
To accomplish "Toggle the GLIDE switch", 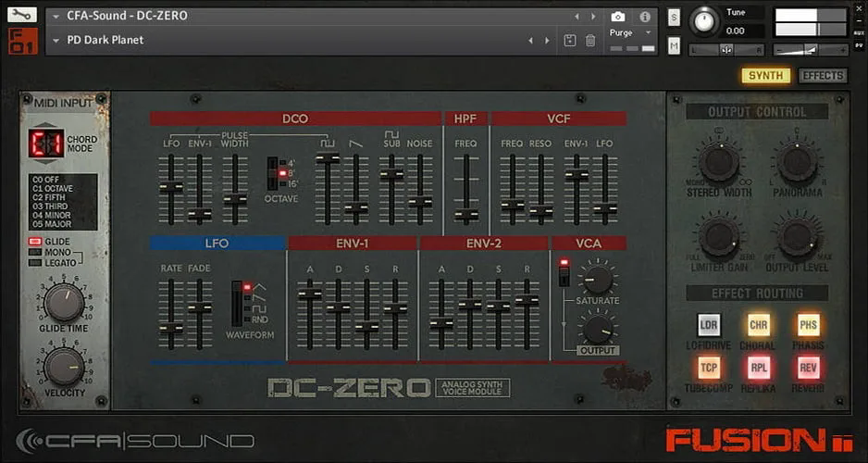I will pyautogui.click(x=35, y=242).
